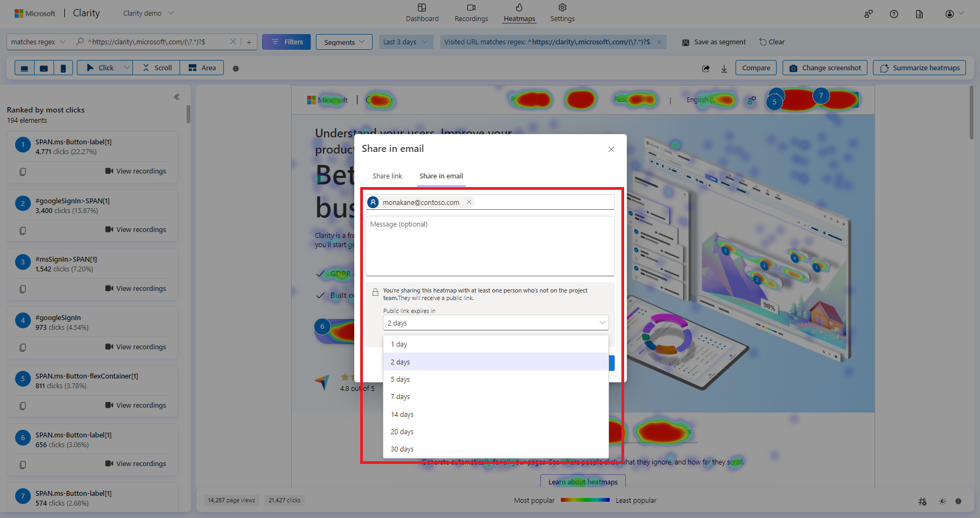The height and width of the screenshot is (518, 980).
Task: Choose the 5 days expiry option
Action: point(495,380)
